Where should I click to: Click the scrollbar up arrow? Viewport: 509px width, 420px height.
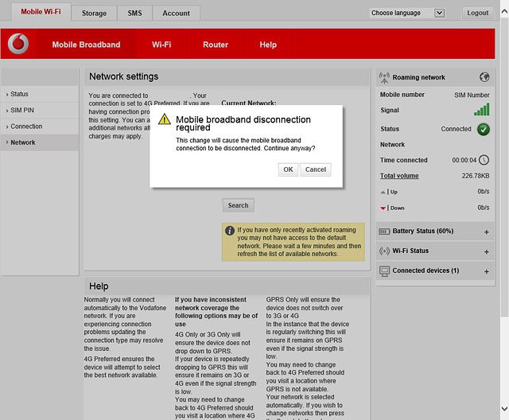504,12
